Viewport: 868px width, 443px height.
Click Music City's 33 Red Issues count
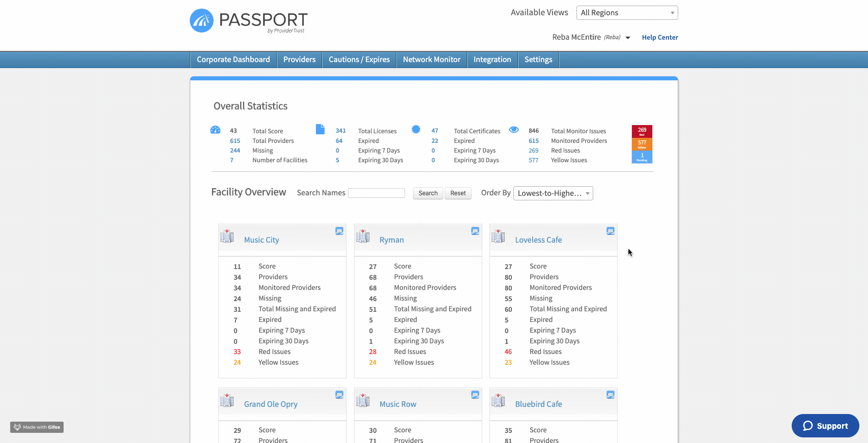click(237, 352)
